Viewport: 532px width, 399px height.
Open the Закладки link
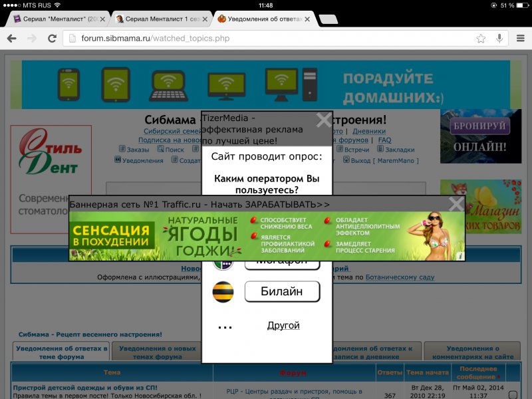[x=400, y=150]
